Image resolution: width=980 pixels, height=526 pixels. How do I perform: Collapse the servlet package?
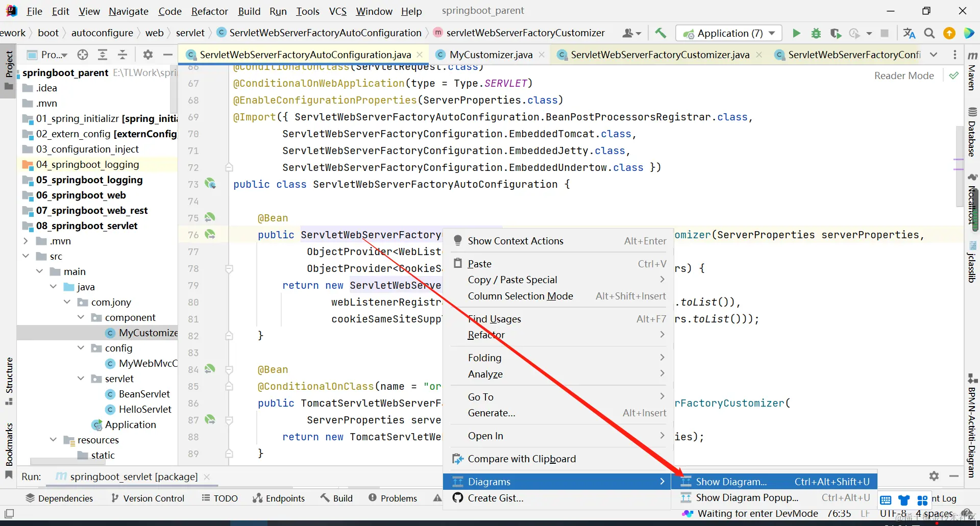pos(81,379)
